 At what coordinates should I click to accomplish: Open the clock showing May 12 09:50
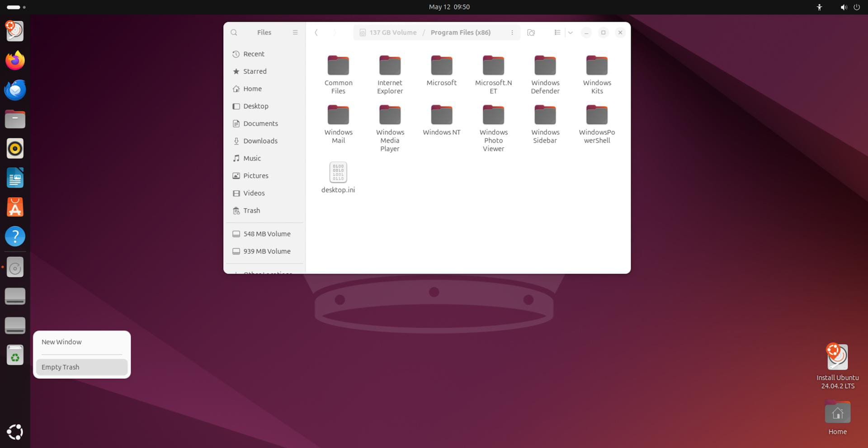point(449,7)
